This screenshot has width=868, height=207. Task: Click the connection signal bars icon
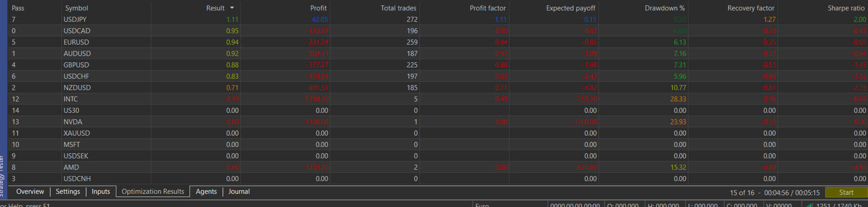(x=809, y=205)
